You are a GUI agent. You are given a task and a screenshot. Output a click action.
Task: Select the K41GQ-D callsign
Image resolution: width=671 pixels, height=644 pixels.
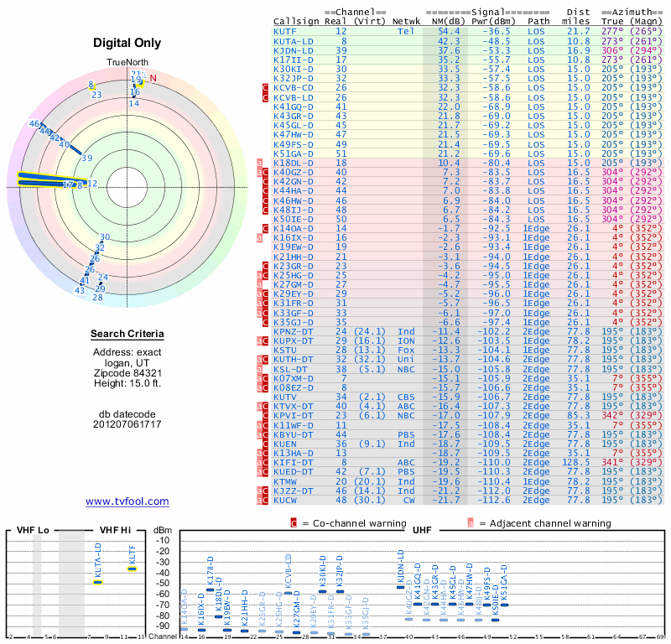(x=294, y=107)
